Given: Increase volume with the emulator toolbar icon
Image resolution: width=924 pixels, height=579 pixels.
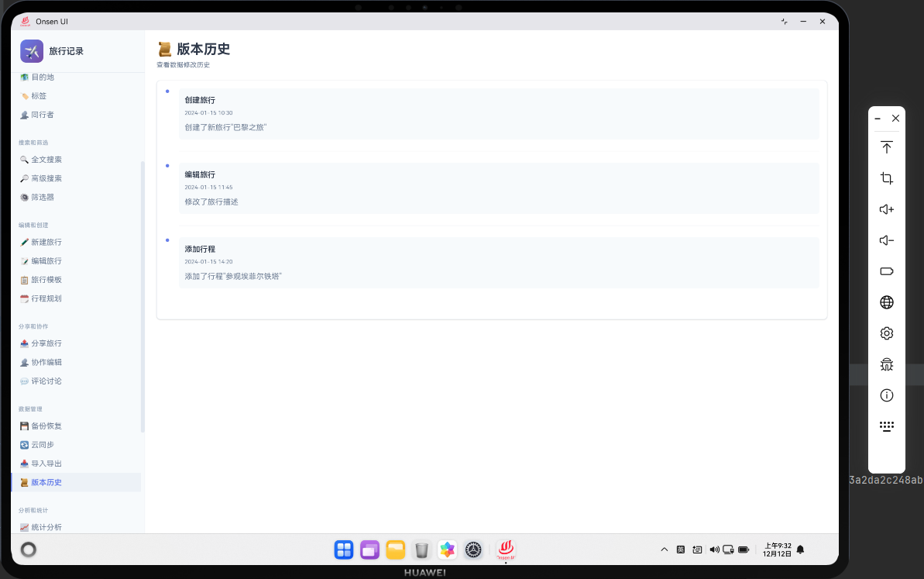Looking at the screenshot, I should 886,209.
